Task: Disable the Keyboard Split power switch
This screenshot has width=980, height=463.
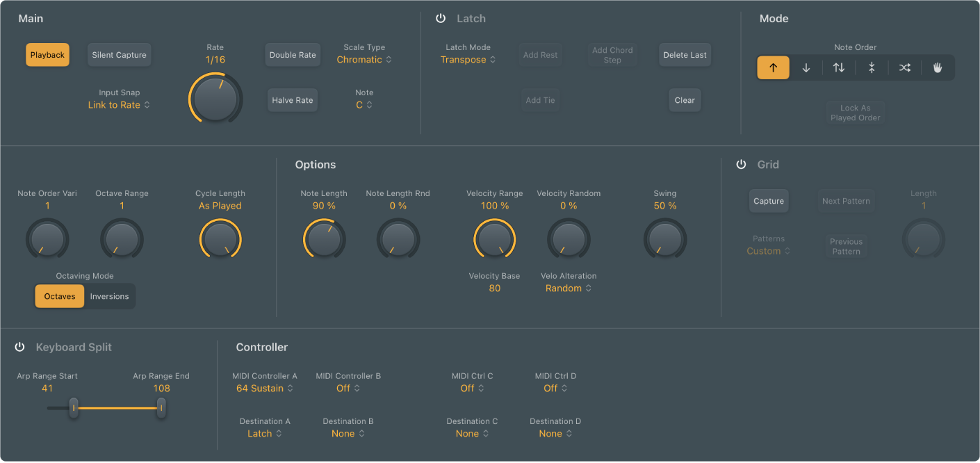Action: pos(19,346)
